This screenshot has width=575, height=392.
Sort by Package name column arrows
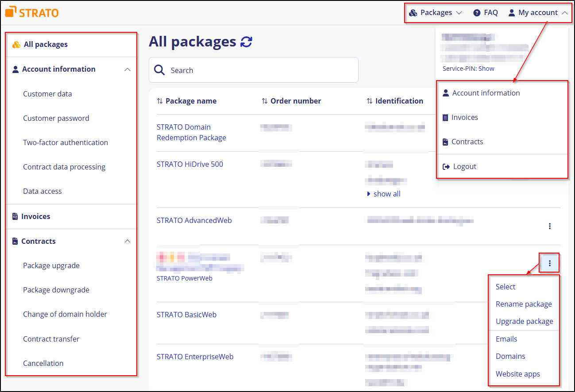160,101
